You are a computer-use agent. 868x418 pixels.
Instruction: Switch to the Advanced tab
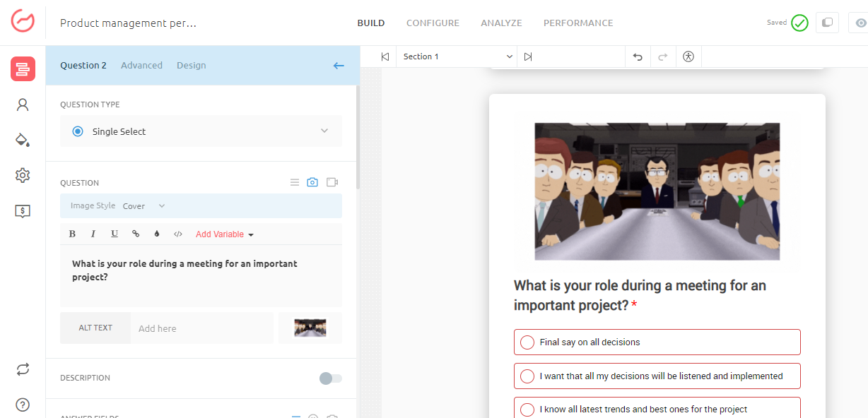coord(141,66)
